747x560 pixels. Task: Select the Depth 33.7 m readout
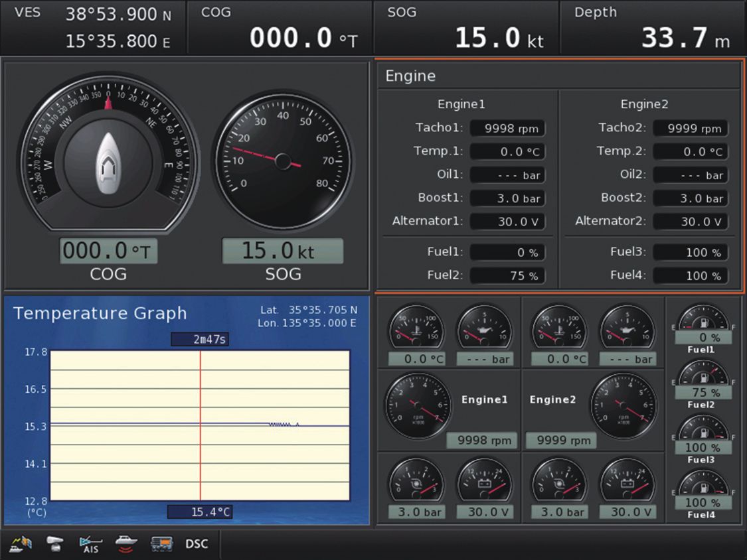click(653, 28)
